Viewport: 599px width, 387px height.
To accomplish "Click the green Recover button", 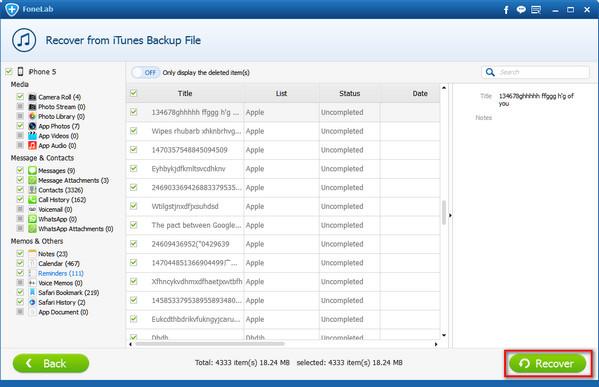I will (548, 363).
